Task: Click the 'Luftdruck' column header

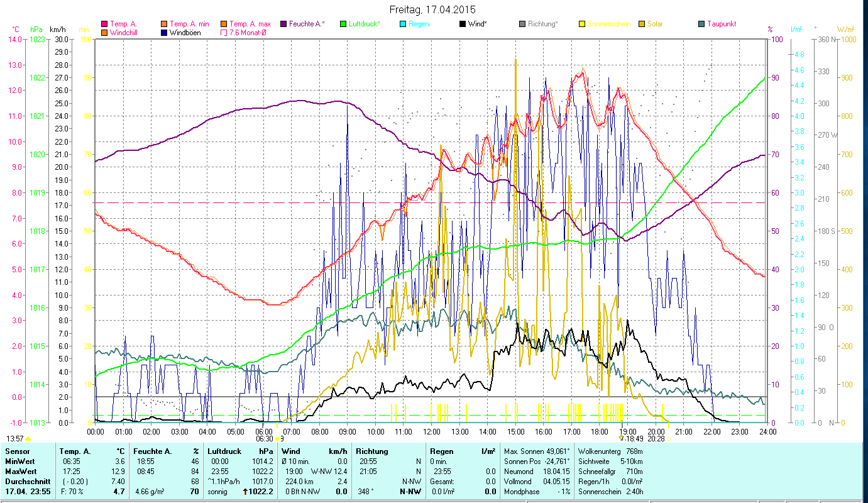Action: click(224, 451)
